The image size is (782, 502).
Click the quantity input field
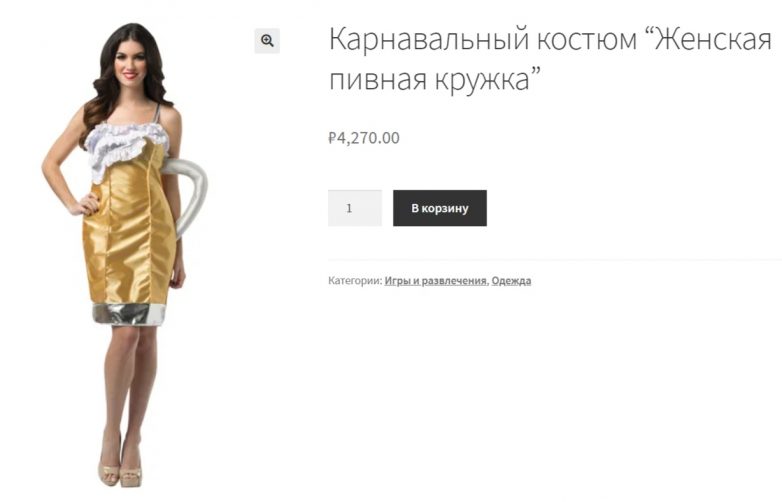point(355,208)
